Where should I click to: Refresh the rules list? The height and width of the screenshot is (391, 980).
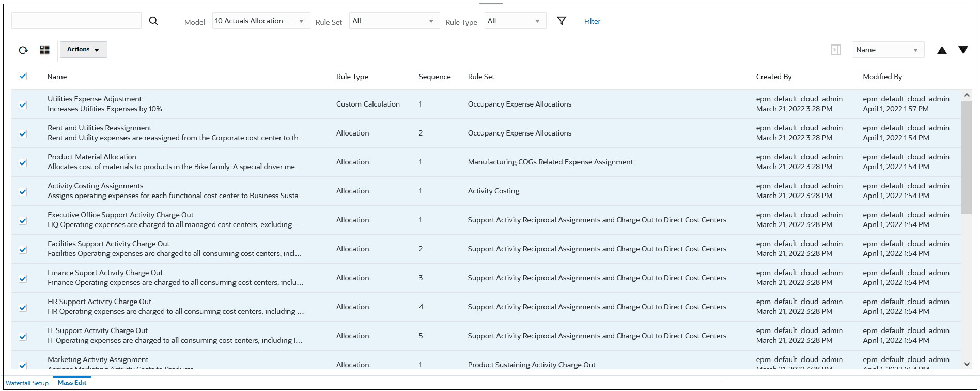click(23, 50)
